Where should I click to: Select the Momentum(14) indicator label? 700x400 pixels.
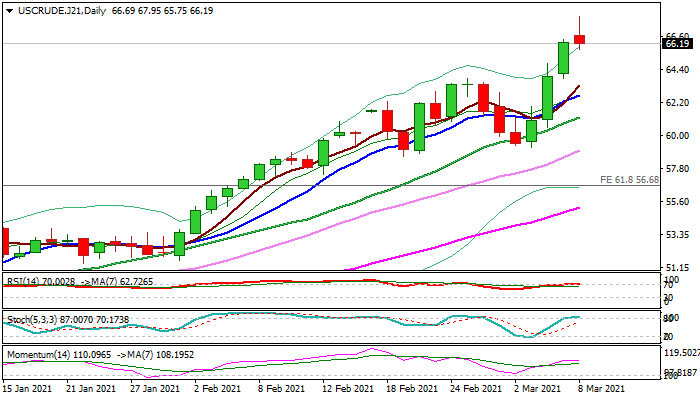pyautogui.click(x=38, y=353)
